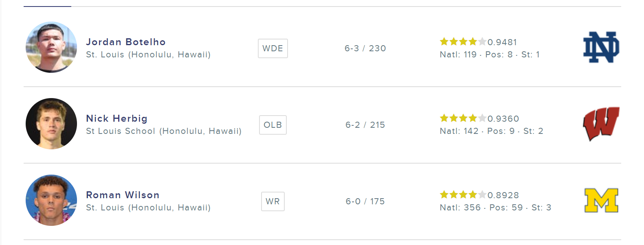Click the WR position badge
This screenshot has width=644, height=245.
pyautogui.click(x=273, y=201)
